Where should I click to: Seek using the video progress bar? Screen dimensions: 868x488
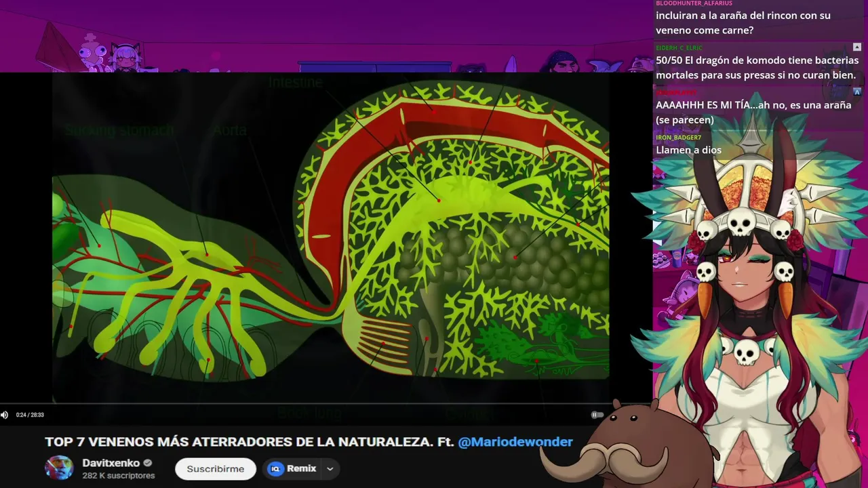tap(325, 404)
